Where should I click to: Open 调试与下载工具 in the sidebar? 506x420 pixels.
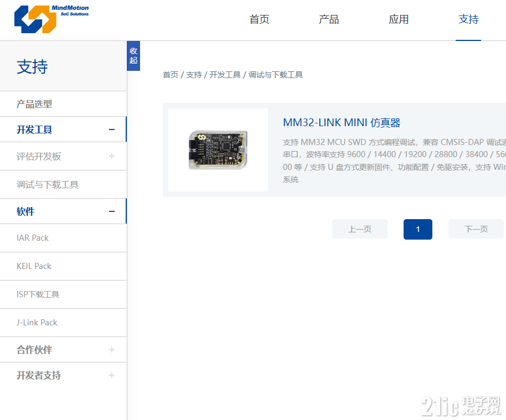[63, 184]
